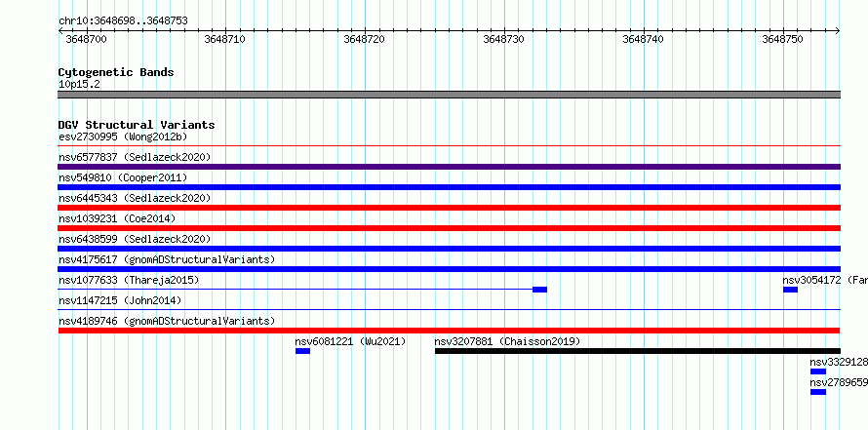Click ruler position 3648700
Screen dimensions: 868x430
[x=87, y=39]
